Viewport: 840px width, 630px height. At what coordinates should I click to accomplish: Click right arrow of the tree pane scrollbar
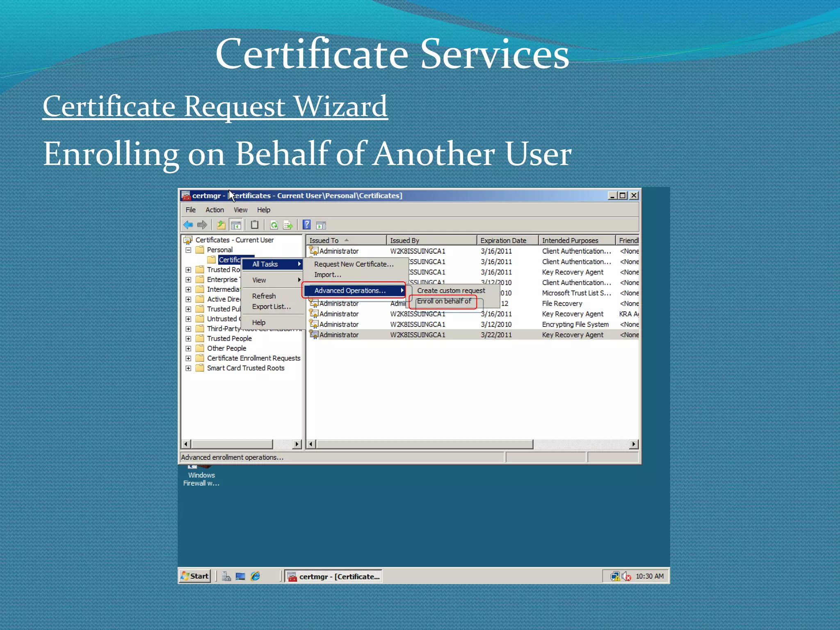(x=297, y=444)
